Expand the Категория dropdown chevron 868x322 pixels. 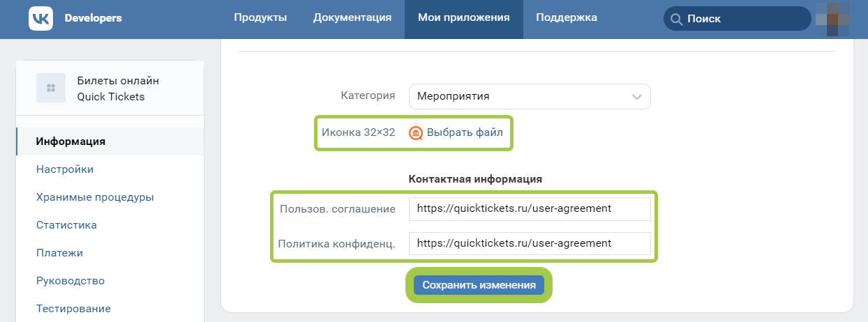(637, 97)
